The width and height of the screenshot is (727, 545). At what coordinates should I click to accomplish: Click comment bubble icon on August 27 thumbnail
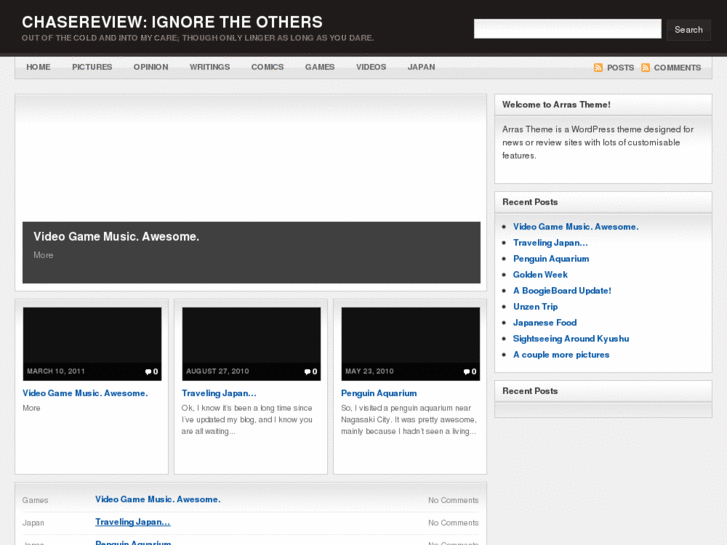tap(307, 372)
